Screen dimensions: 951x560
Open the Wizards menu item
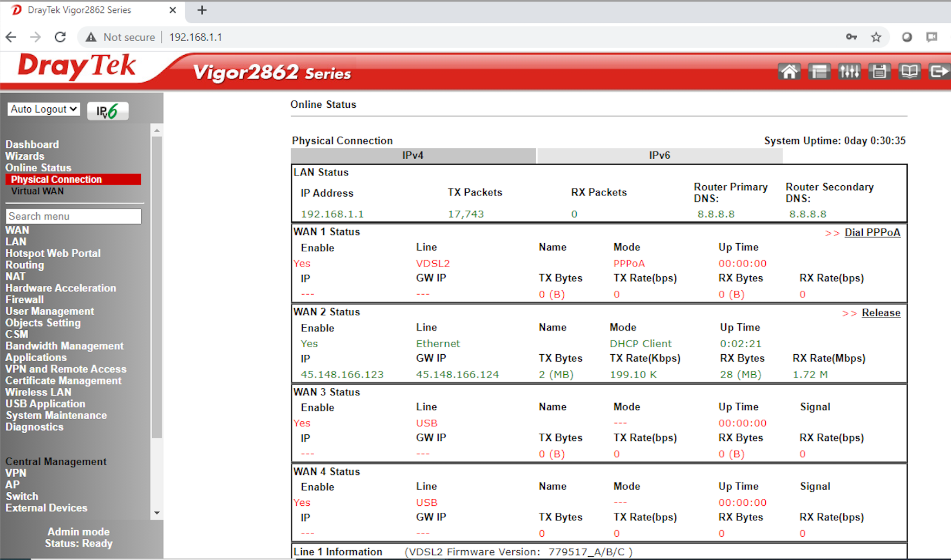coord(25,156)
